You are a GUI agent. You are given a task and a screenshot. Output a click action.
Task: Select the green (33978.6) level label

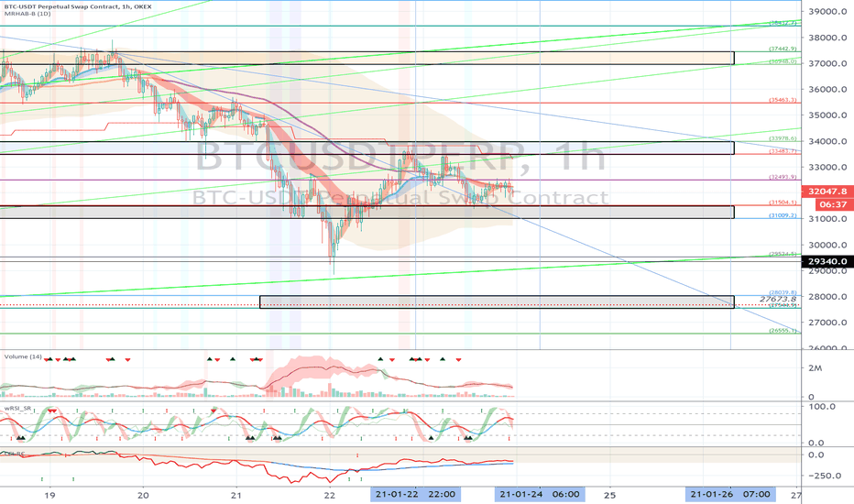pos(783,138)
